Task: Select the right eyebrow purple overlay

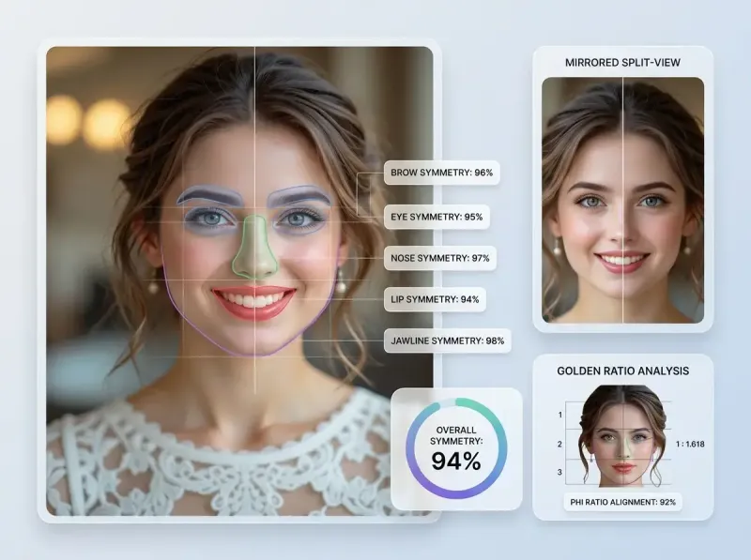Action: pyautogui.click(x=299, y=196)
